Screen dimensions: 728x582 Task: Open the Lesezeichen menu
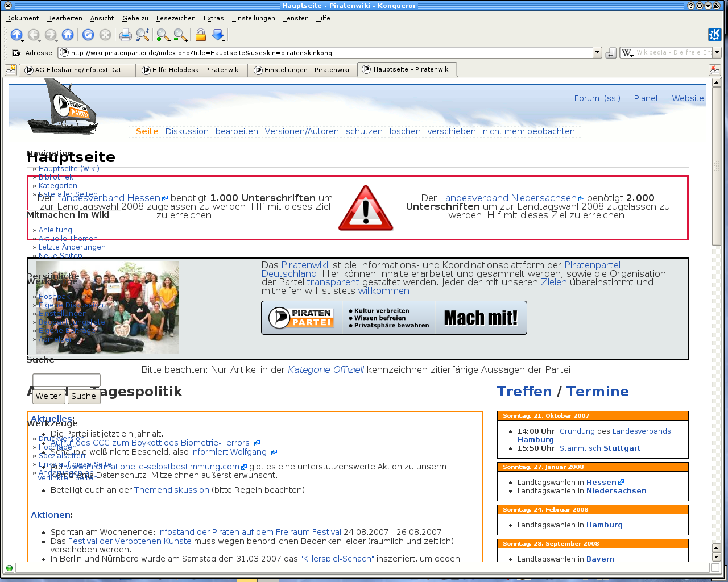pos(176,18)
